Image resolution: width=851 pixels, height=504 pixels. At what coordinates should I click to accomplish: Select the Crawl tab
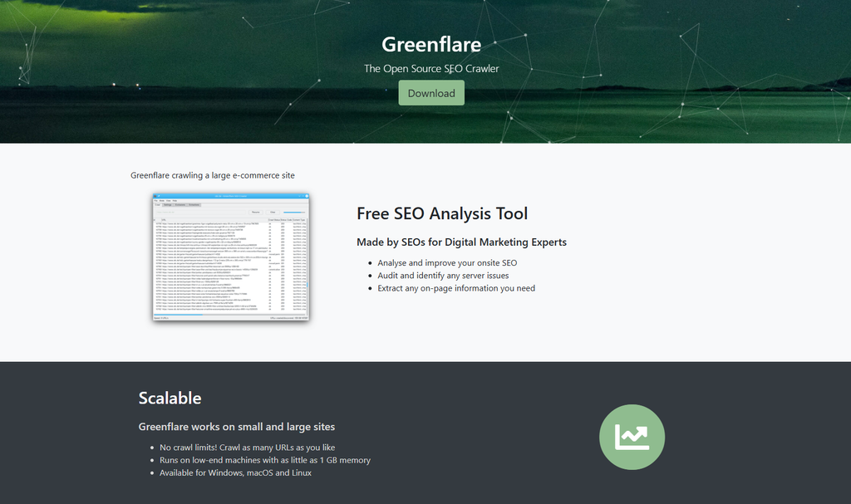(x=158, y=205)
